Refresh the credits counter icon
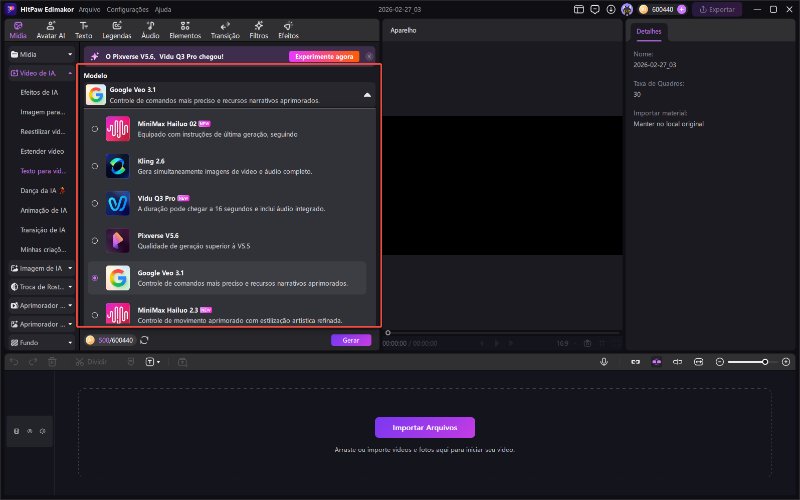Image resolution: width=800 pixels, height=500 pixels. pyautogui.click(x=144, y=340)
